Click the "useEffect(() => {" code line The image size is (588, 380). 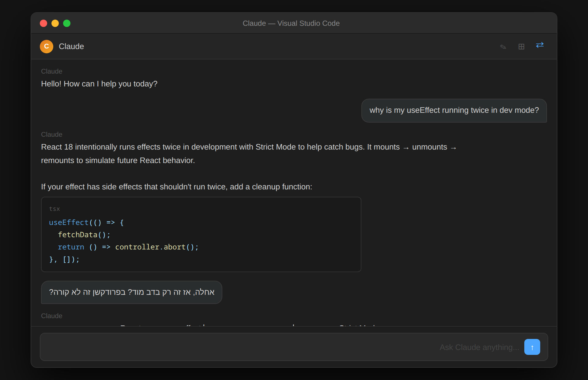click(86, 222)
